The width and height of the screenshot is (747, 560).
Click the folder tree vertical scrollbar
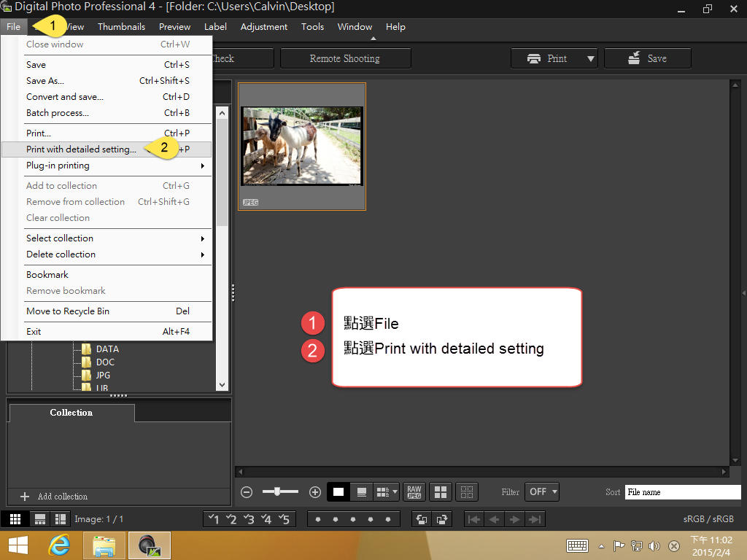point(222,173)
